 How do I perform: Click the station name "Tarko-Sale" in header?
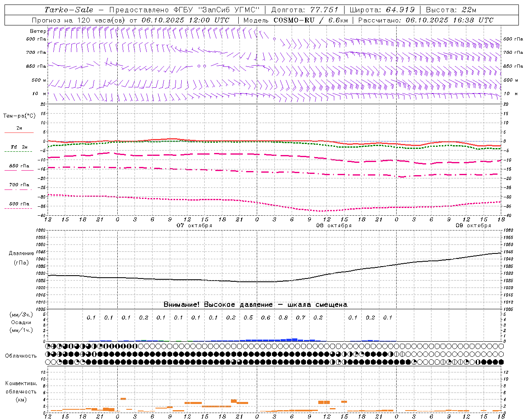click(69, 10)
